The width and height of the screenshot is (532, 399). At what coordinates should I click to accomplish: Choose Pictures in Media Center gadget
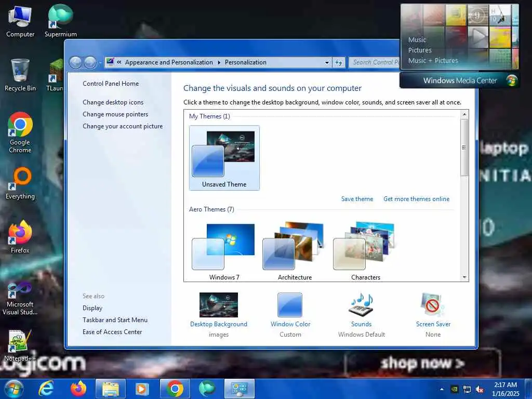420,50
